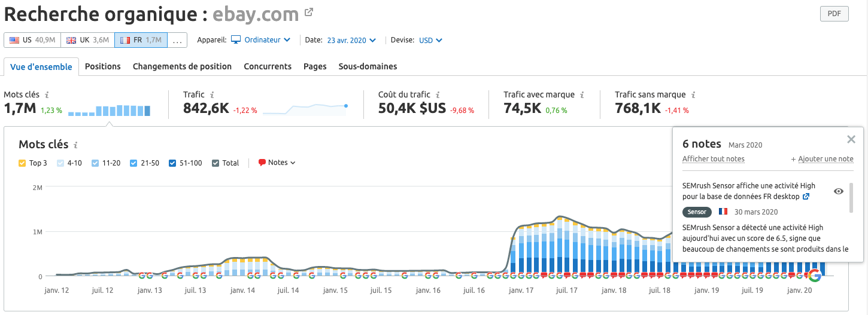Viewport: 868px width, 315px height.
Task: Open Appareil Ordinateur dropdown
Action: (x=260, y=40)
